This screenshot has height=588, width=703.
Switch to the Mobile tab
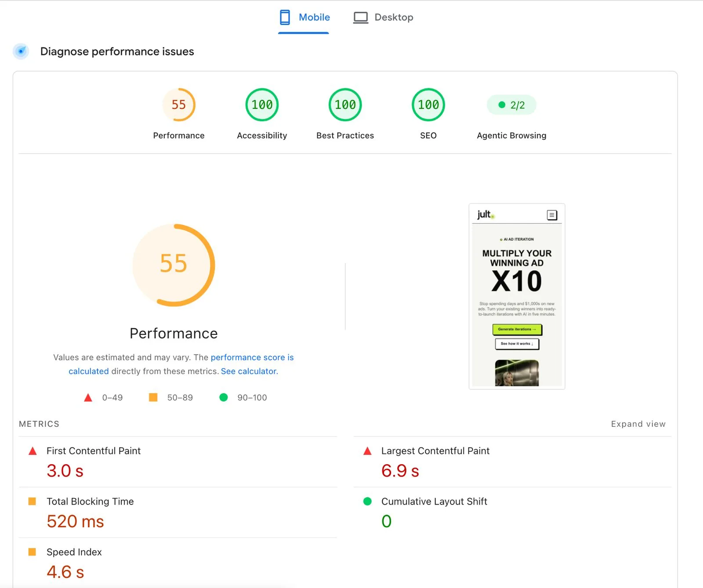coord(304,18)
